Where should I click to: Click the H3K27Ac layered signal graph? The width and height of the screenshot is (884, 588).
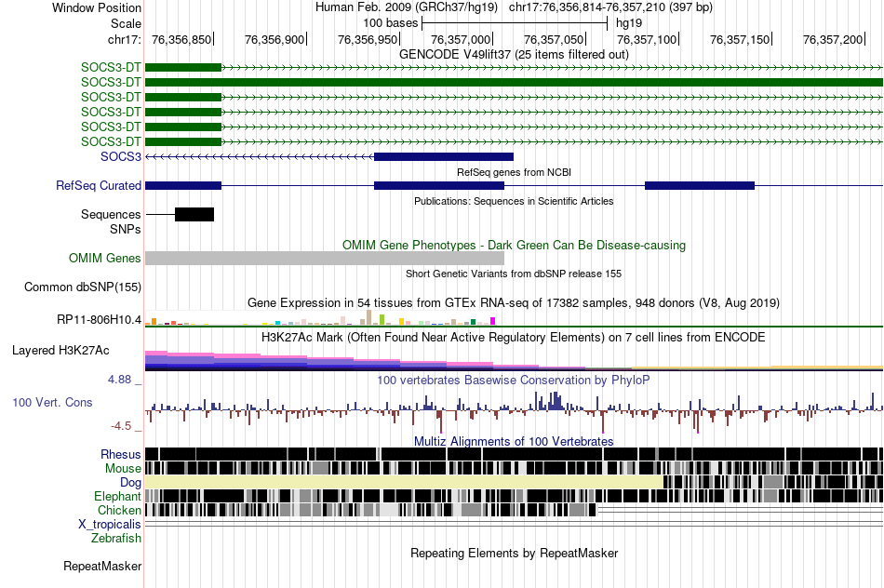click(515, 361)
